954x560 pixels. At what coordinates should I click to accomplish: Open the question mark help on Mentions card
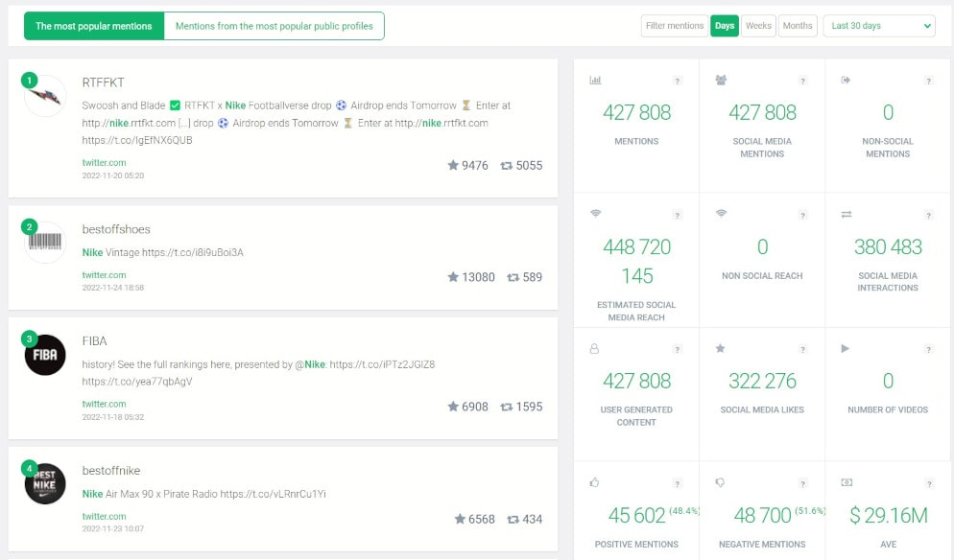tap(678, 81)
